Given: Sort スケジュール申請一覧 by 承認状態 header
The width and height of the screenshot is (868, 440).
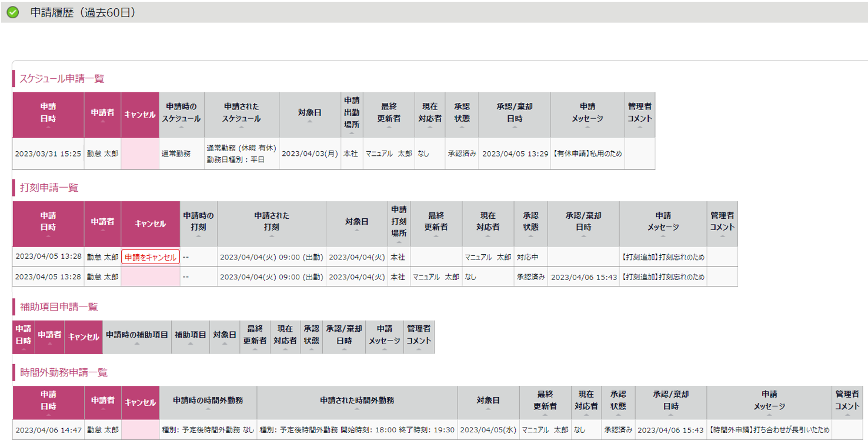Looking at the screenshot, I should [x=462, y=115].
